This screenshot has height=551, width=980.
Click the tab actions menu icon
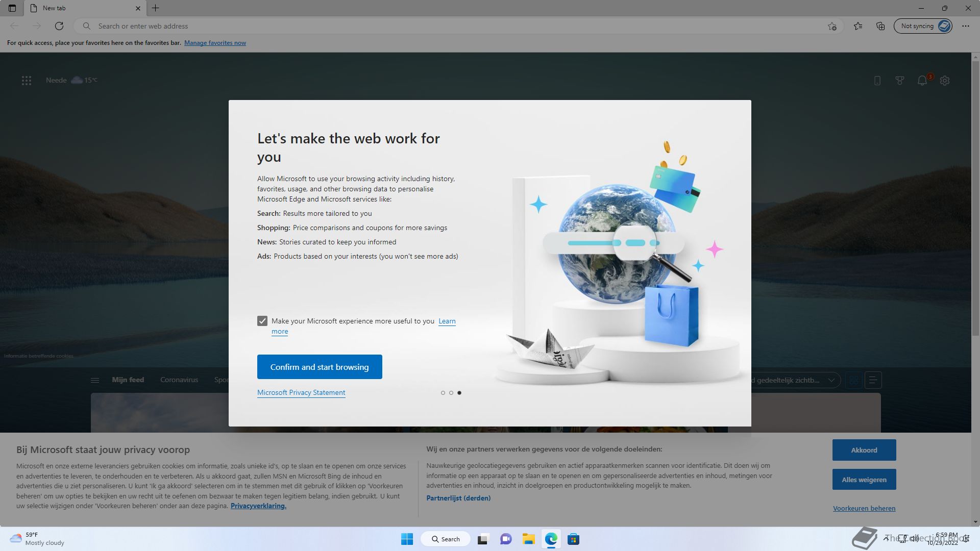[12, 8]
